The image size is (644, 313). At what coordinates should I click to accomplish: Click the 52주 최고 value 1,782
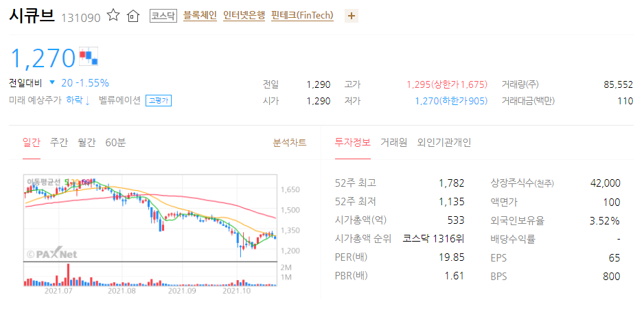point(451,183)
